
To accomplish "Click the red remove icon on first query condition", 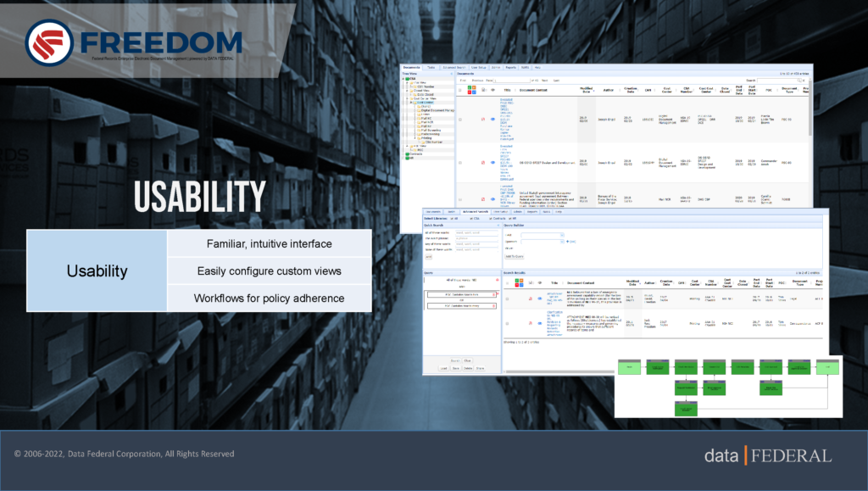I will point(497,280).
